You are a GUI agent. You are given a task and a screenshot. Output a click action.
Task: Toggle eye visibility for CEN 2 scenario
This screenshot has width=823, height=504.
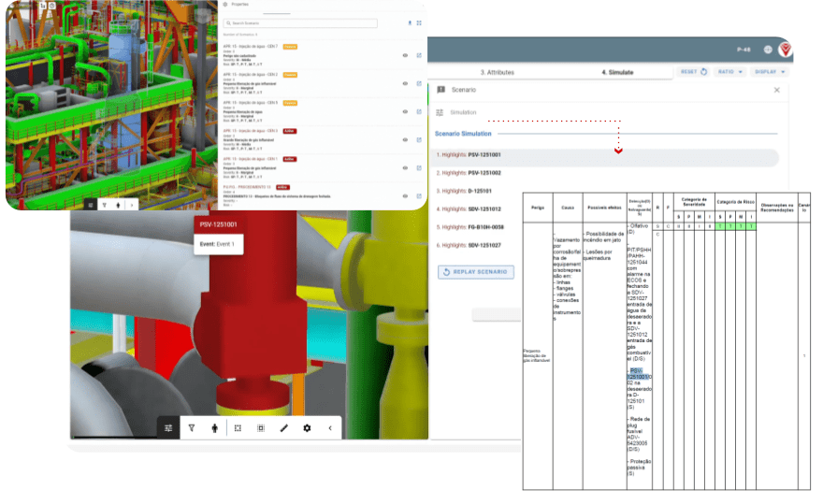405,83
